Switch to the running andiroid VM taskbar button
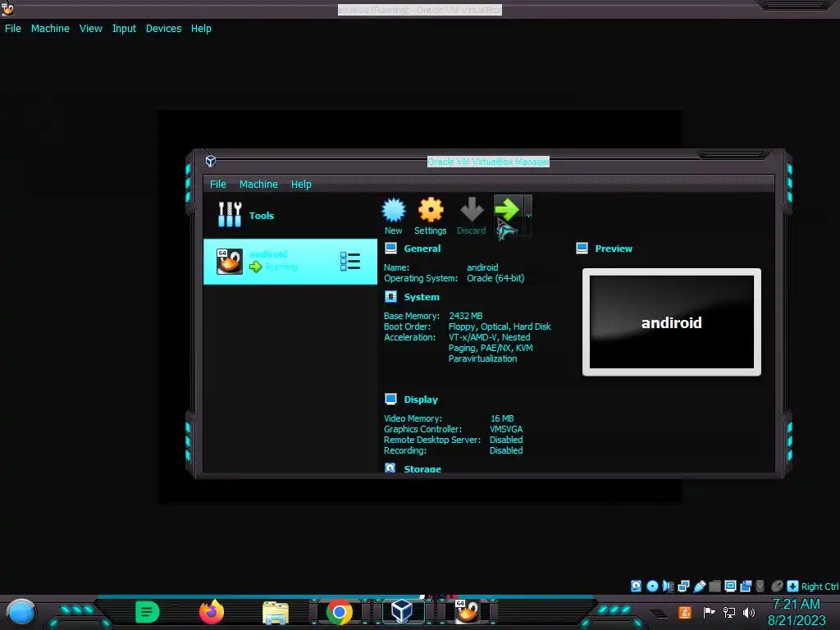The width and height of the screenshot is (840, 630). pyautogui.click(x=467, y=611)
